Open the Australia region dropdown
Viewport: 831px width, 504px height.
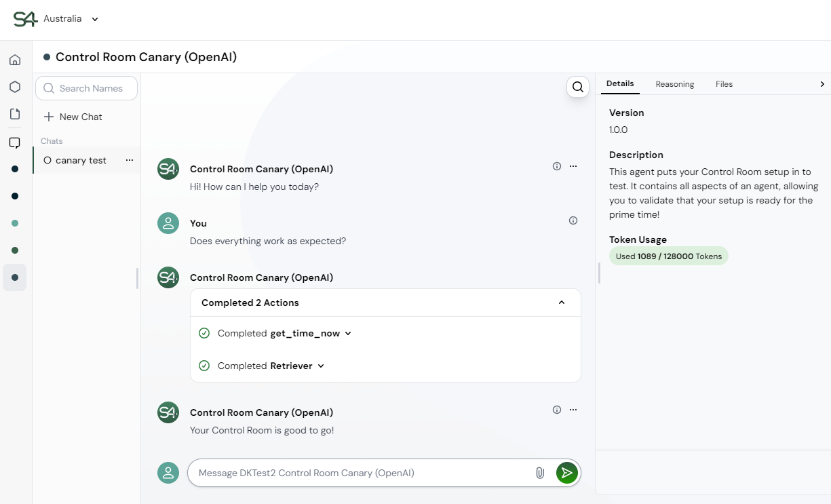(x=71, y=19)
